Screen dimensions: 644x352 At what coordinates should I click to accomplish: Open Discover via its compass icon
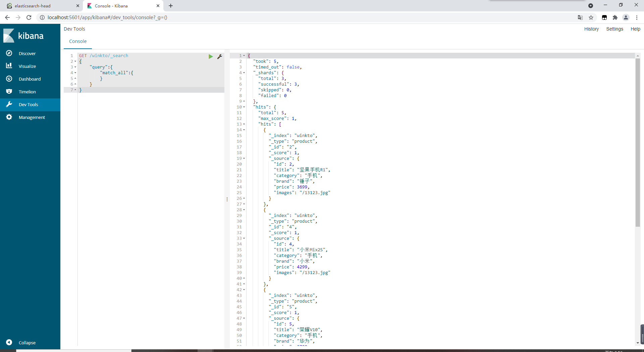(x=9, y=53)
